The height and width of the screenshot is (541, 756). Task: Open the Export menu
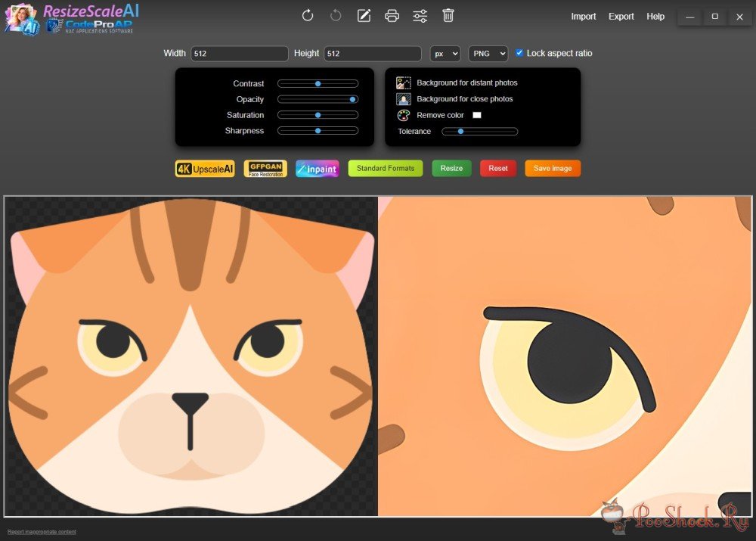(621, 17)
